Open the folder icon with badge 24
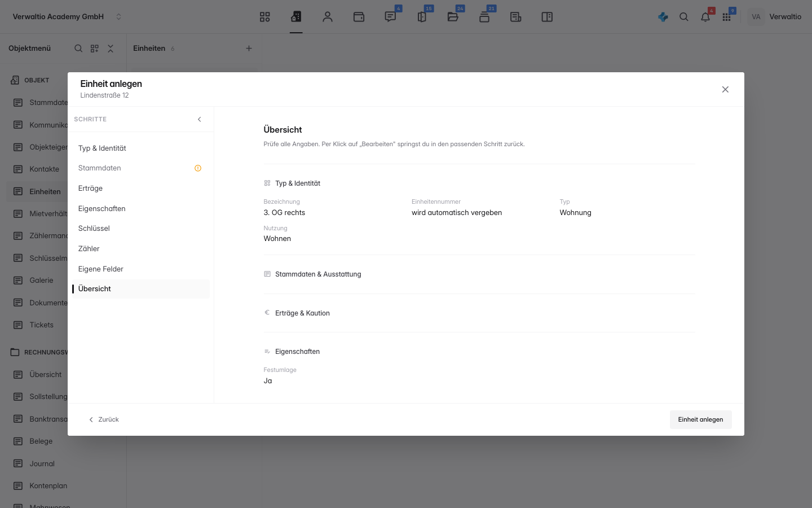This screenshot has height=508, width=812. [x=453, y=17]
